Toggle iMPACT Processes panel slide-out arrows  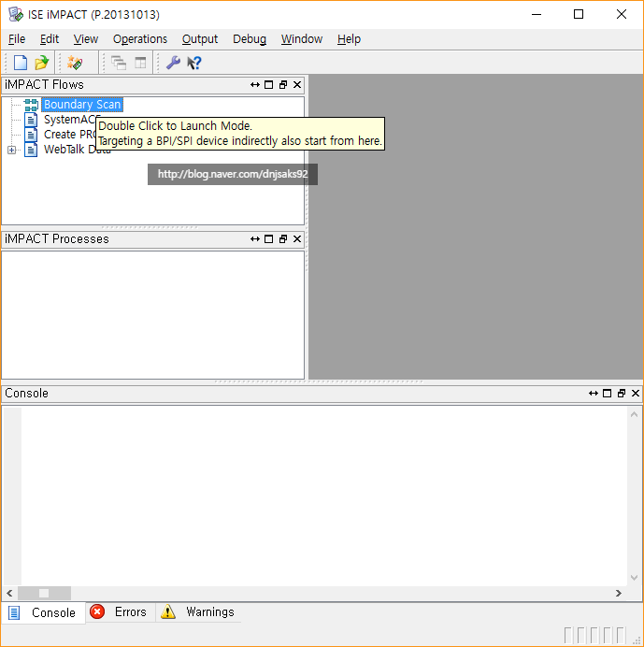pyautogui.click(x=255, y=239)
